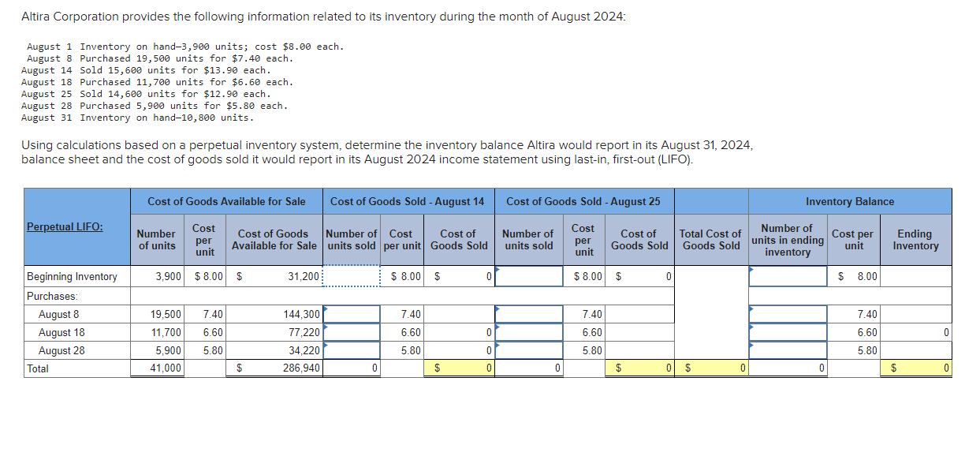Click August 25 Cost of Goods Sold total cell

pyautogui.click(x=639, y=368)
